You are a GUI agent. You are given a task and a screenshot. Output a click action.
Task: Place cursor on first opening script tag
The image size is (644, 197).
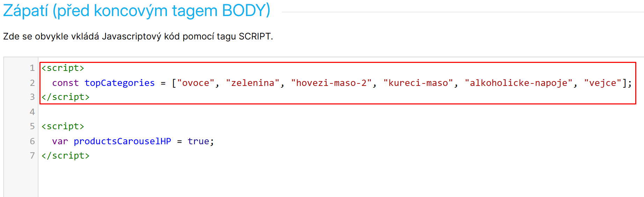click(63, 68)
